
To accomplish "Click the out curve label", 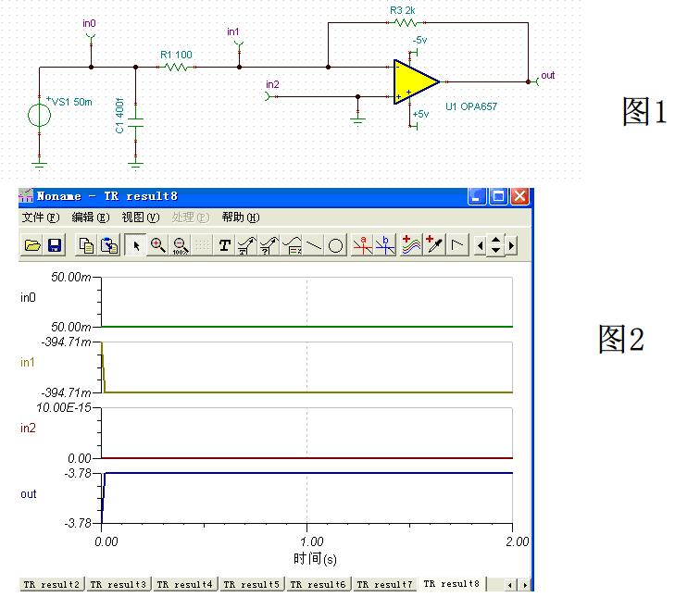I will coord(28,494).
